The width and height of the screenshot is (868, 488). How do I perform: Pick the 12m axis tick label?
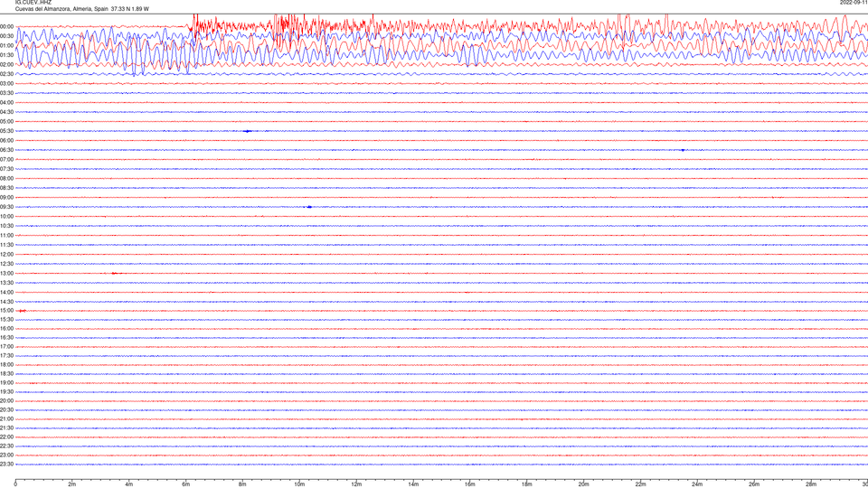[x=356, y=484]
